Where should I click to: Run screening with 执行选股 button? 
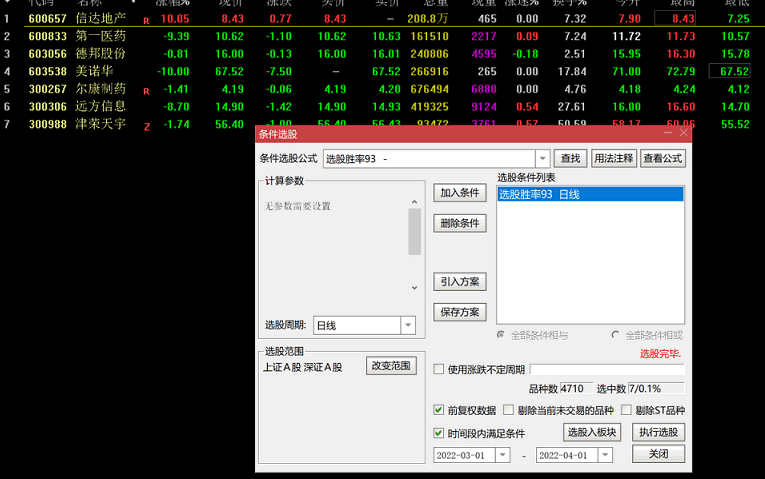click(658, 432)
